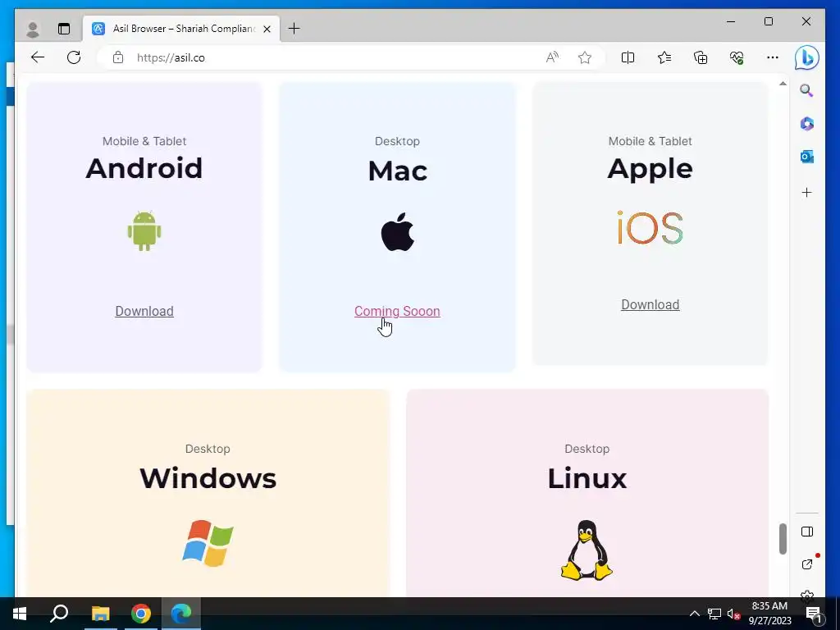Click the profile avatar icon

pos(33,29)
